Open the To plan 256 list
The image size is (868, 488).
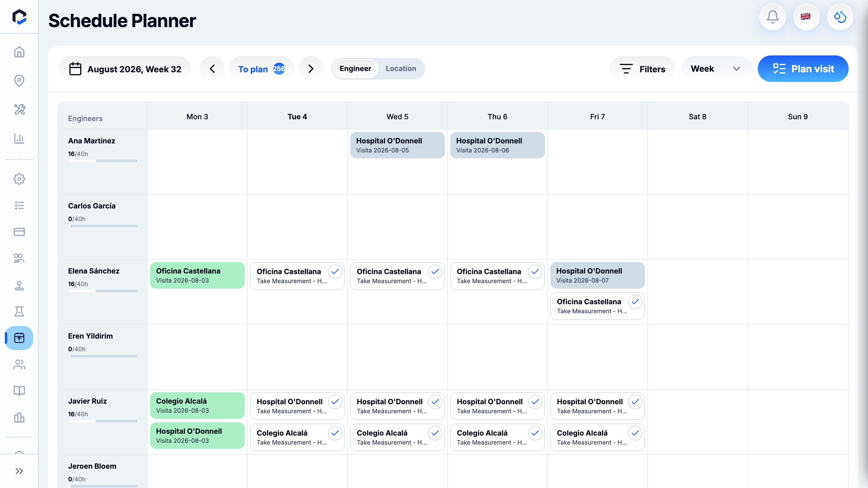(262, 69)
